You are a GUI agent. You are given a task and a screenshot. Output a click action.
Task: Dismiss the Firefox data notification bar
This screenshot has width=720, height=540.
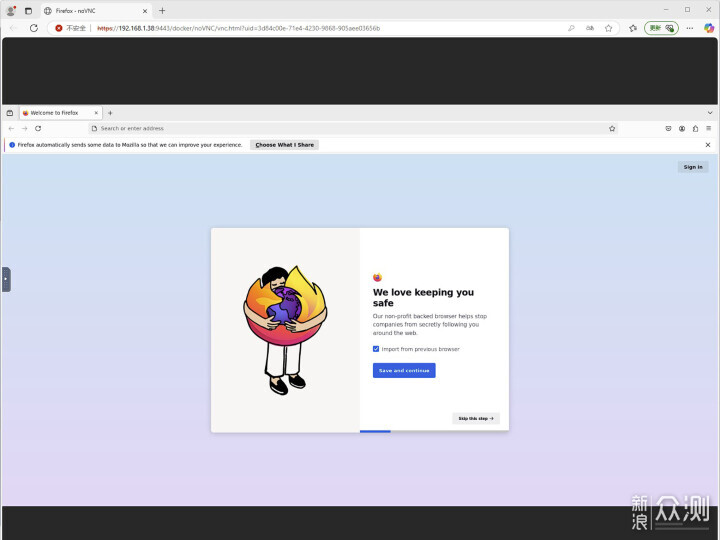pos(708,145)
